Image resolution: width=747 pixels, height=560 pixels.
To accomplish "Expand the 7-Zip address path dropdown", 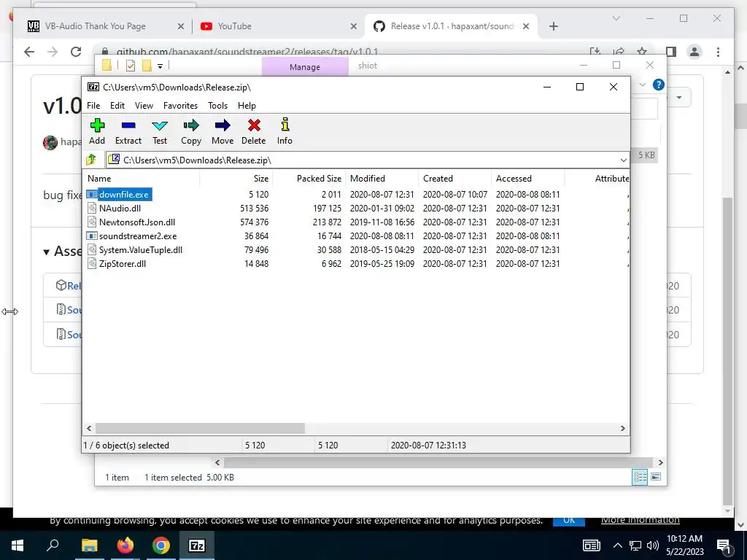I will point(623,160).
